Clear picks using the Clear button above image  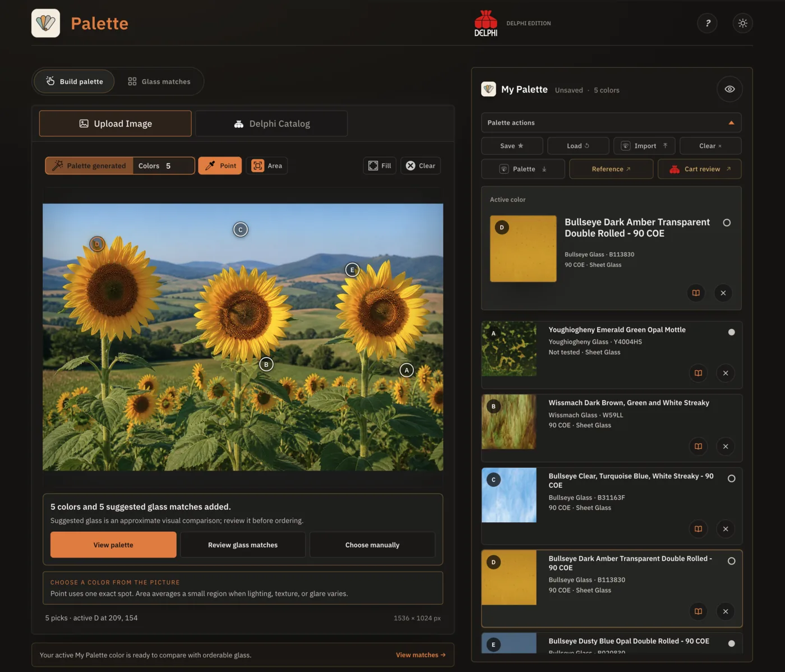tap(421, 165)
